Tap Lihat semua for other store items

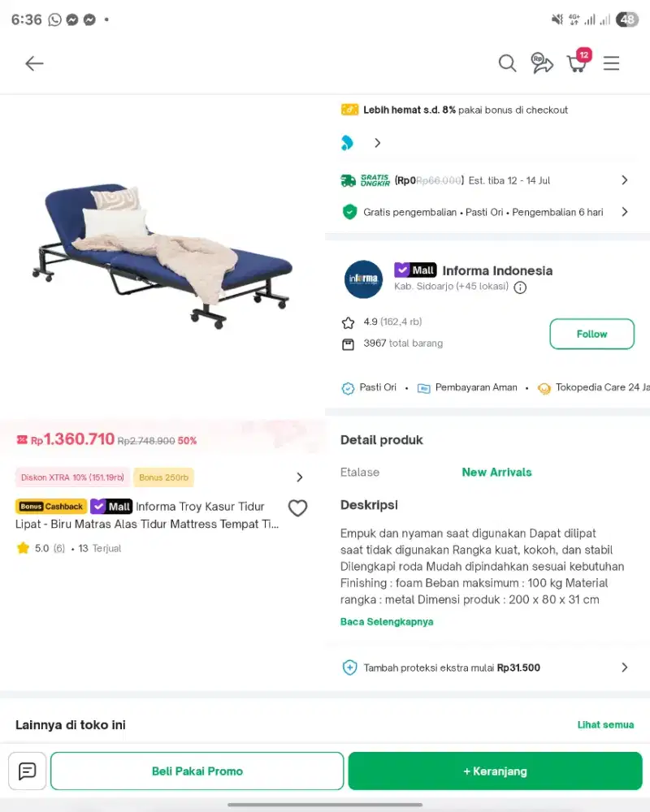[x=605, y=724]
